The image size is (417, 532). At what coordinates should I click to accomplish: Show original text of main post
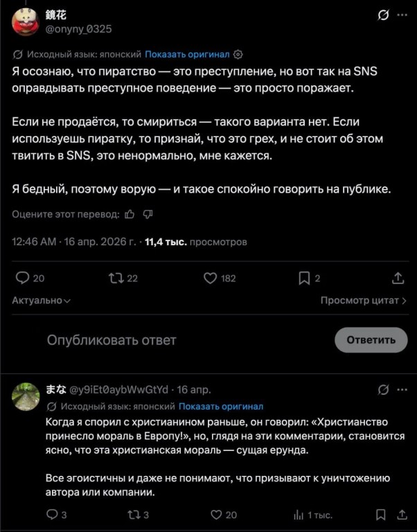tap(187, 54)
